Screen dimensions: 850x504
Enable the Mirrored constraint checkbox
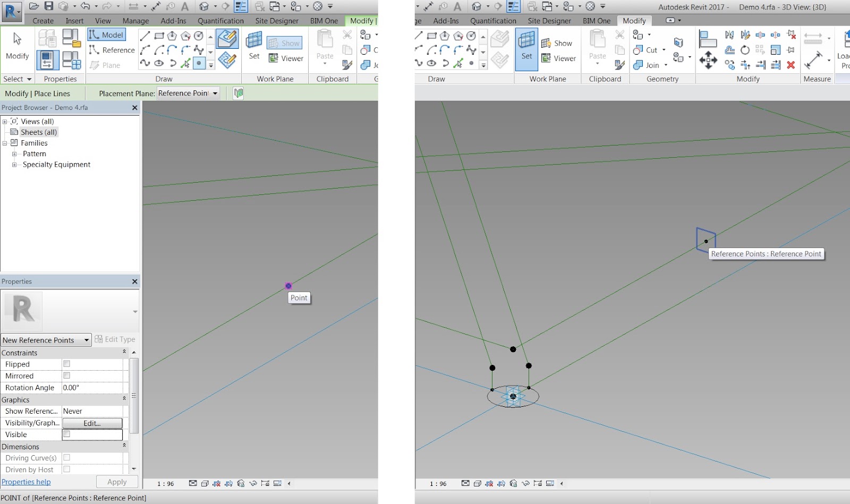point(67,375)
